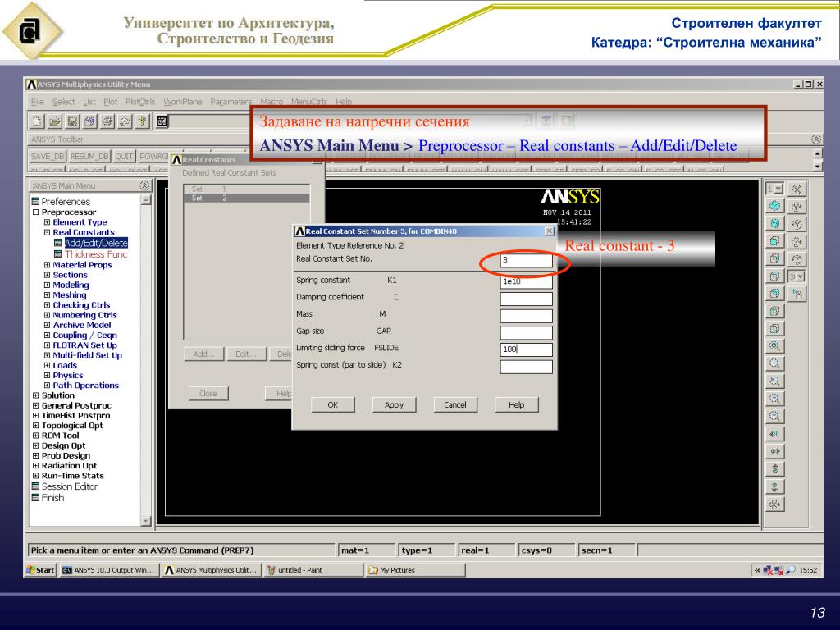Click the Pan Model Right arrow icon
The width and height of the screenshot is (840, 630).
click(774, 451)
